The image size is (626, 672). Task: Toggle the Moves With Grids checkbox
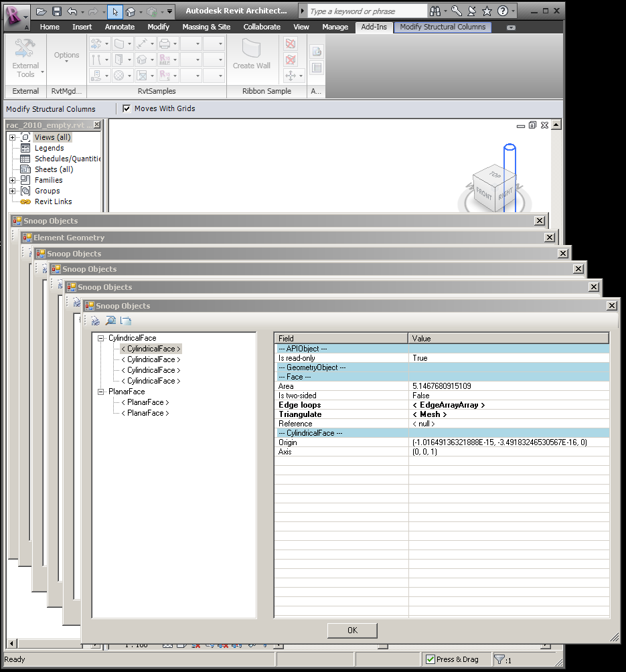[x=127, y=108]
